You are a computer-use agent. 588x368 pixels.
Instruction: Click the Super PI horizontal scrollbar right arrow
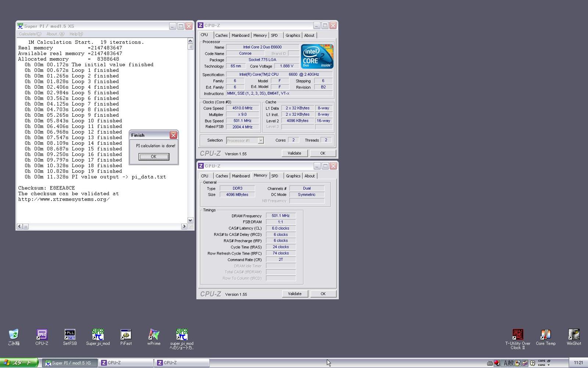[x=184, y=227]
